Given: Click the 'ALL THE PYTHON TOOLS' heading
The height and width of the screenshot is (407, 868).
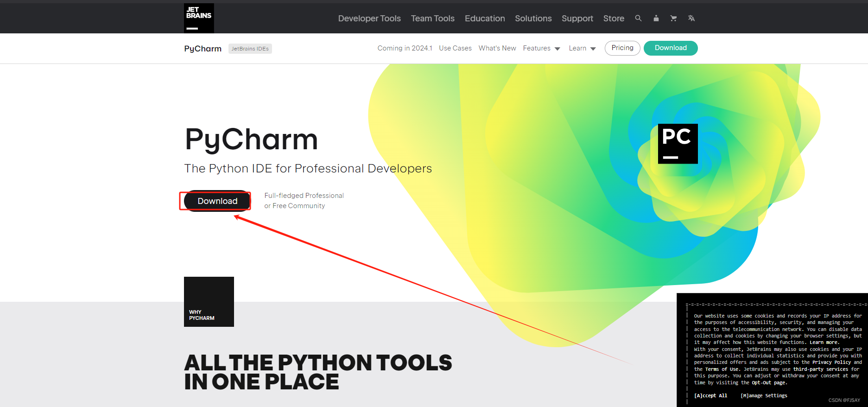Looking at the screenshot, I should click(x=318, y=362).
